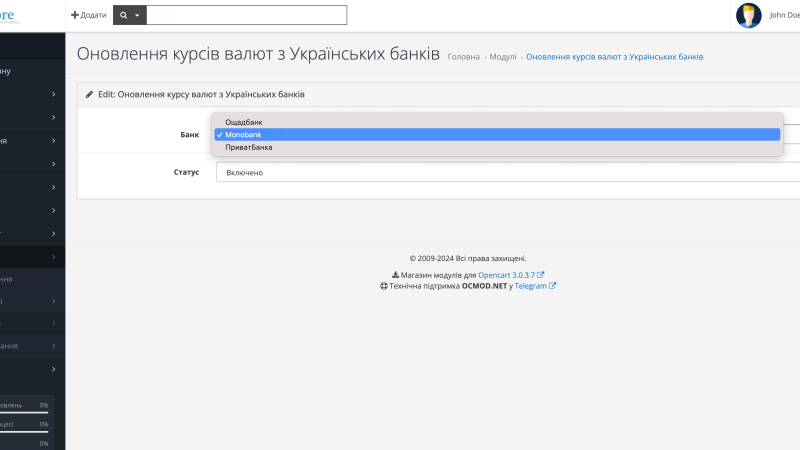Click lifebuoy icon before Технічна підтримка
The height and width of the screenshot is (450, 800).
click(384, 286)
